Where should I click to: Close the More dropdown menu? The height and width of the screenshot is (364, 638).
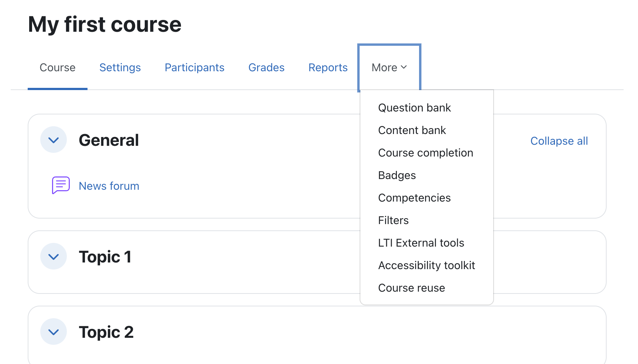389,68
